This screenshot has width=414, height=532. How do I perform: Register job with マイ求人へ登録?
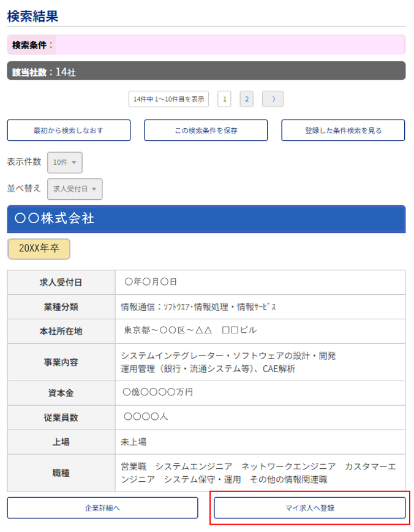pyautogui.click(x=309, y=508)
